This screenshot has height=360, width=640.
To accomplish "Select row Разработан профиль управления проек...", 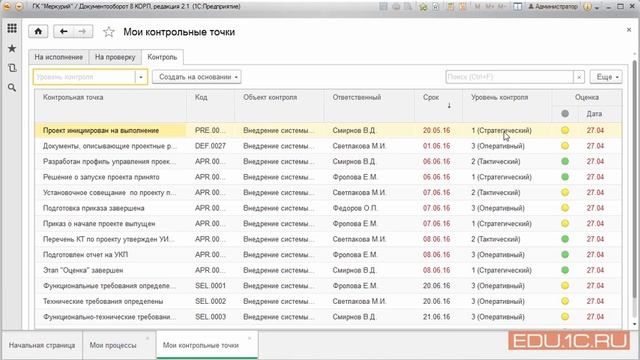I will pos(329,162).
